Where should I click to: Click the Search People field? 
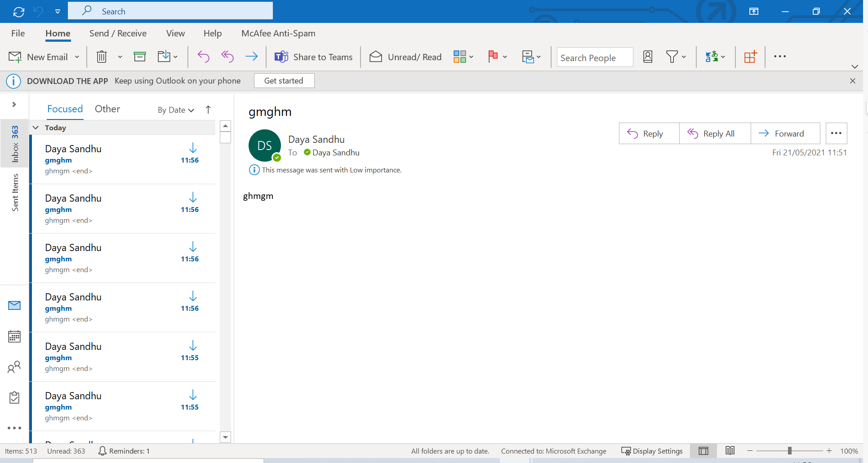595,57
